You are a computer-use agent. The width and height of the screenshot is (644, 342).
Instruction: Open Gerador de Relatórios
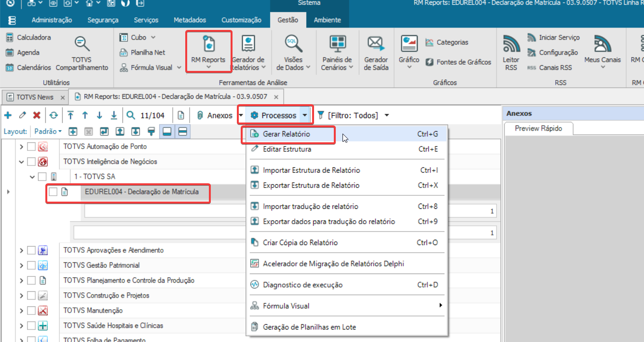pyautogui.click(x=248, y=53)
